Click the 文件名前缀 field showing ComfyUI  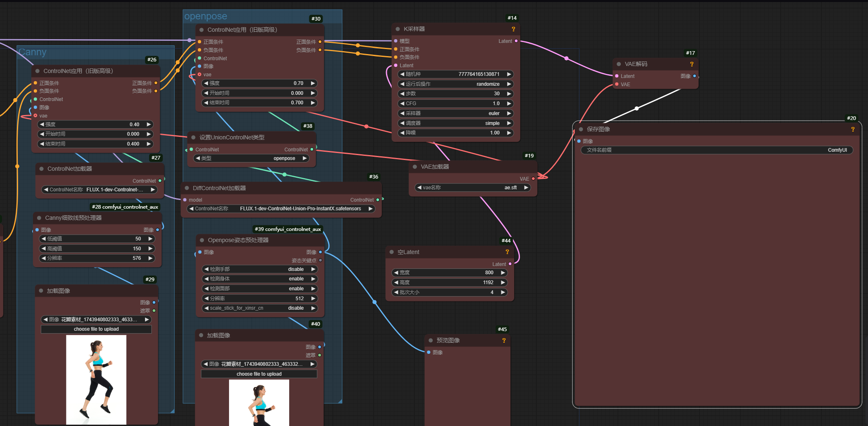717,150
